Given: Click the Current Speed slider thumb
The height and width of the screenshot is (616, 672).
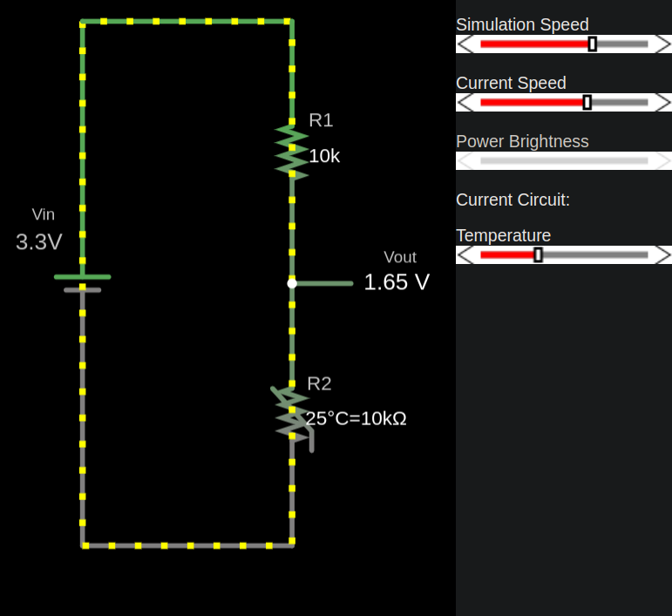Looking at the screenshot, I should [x=587, y=103].
